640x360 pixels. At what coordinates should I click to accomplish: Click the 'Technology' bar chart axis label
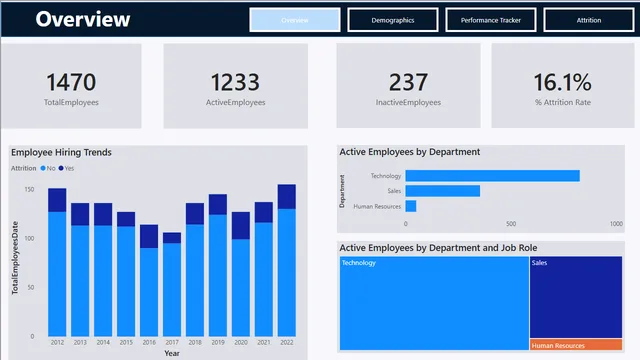[386, 176]
